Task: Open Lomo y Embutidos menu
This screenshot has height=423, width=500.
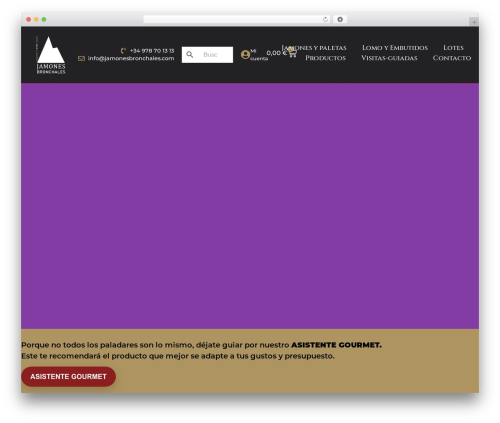Action: tap(395, 48)
